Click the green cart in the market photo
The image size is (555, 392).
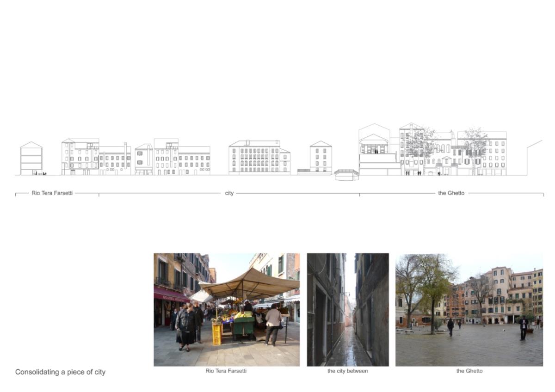243,325
